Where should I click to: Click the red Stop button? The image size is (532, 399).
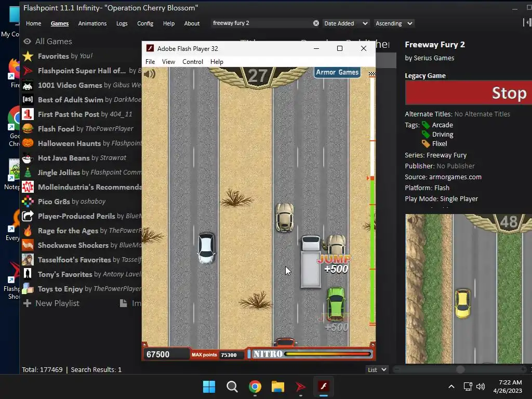click(x=469, y=92)
